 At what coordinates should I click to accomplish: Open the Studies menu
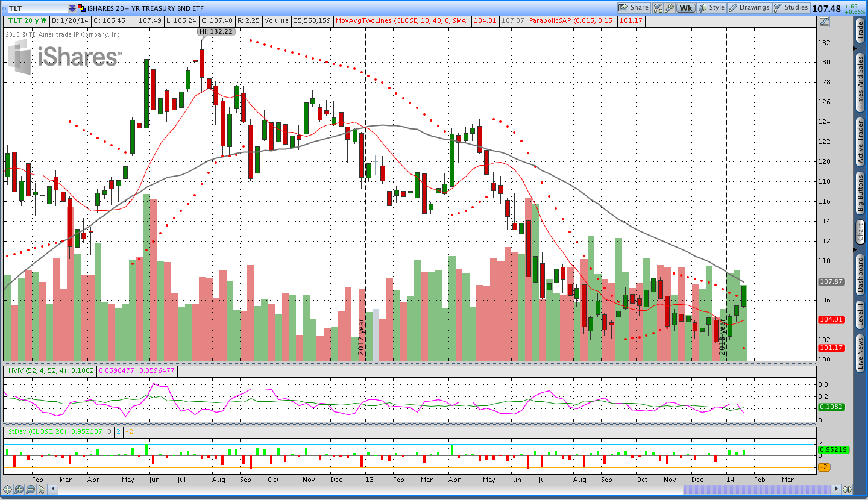point(791,8)
